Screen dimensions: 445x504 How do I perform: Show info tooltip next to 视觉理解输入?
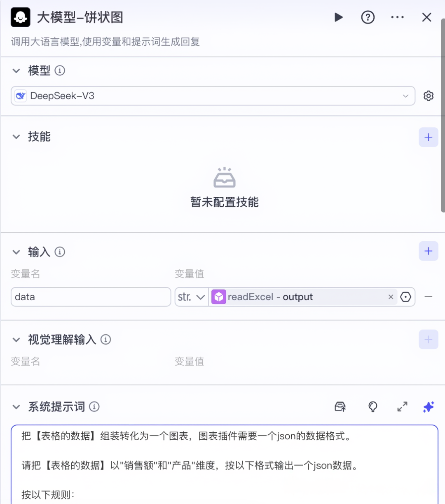coord(106,339)
